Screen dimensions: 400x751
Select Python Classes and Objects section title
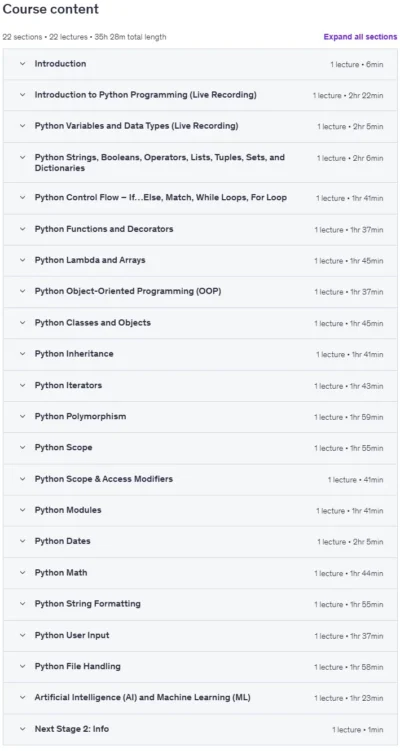tap(92, 323)
